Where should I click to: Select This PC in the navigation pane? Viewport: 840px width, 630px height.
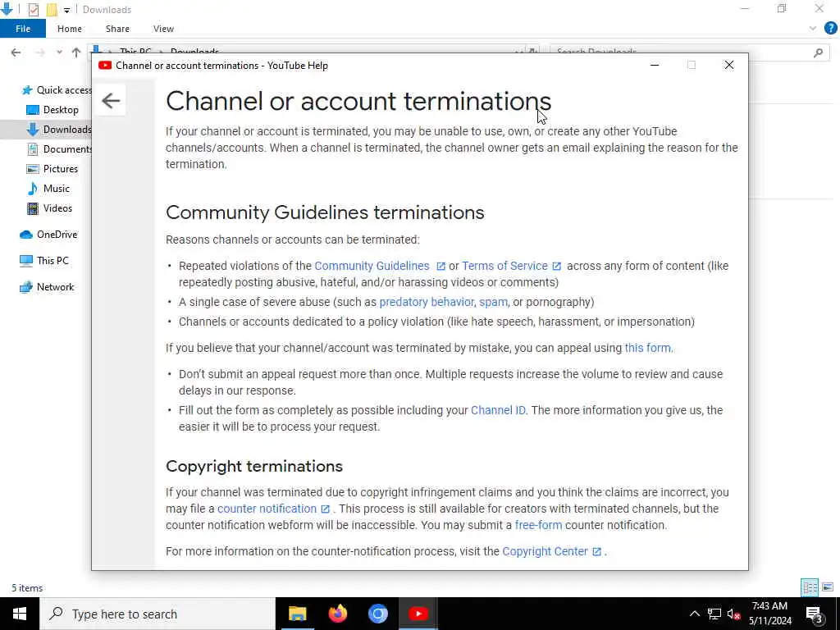(x=44, y=261)
